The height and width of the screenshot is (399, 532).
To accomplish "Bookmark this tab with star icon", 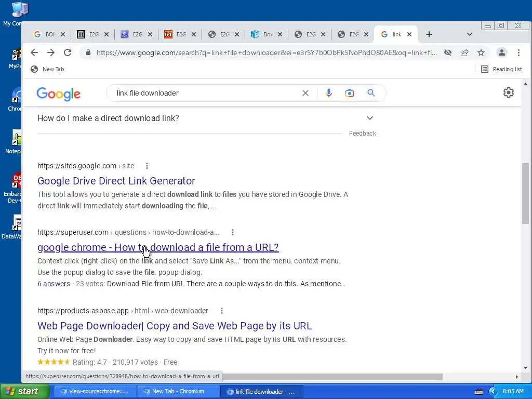I will point(481,52).
